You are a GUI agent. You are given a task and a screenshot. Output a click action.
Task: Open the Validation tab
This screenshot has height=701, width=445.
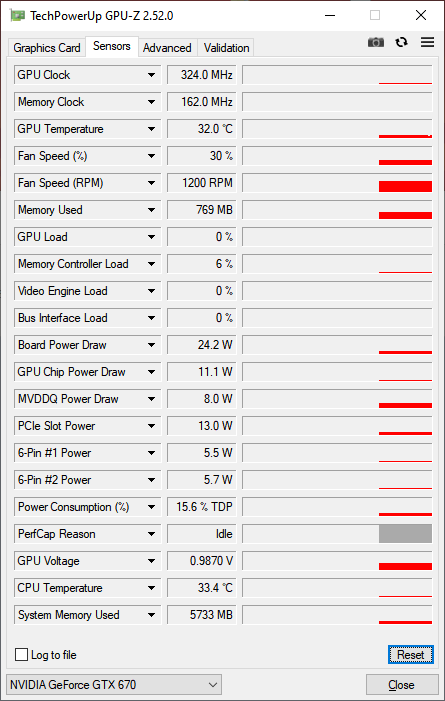pyautogui.click(x=226, y=48)
